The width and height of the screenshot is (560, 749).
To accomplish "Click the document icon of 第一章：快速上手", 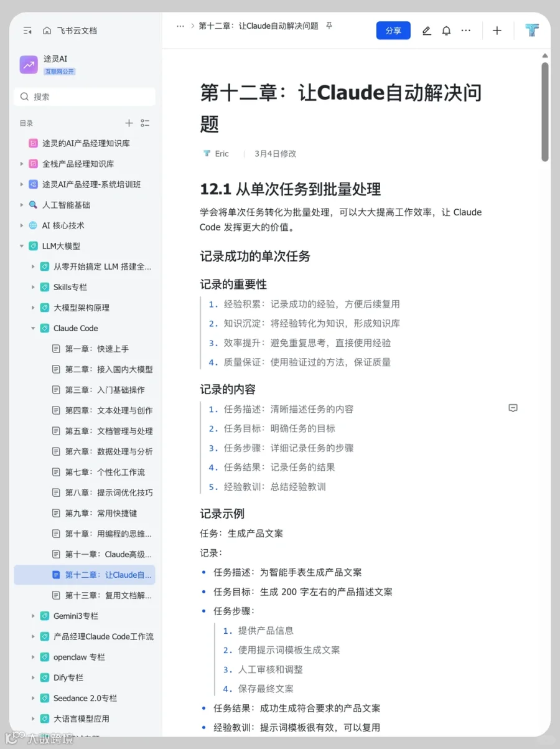I will [56, 349].
